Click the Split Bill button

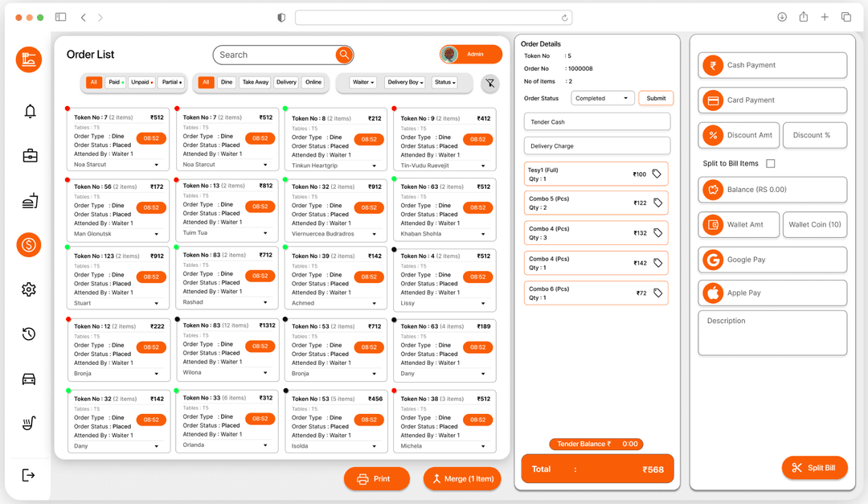(814, 468)
